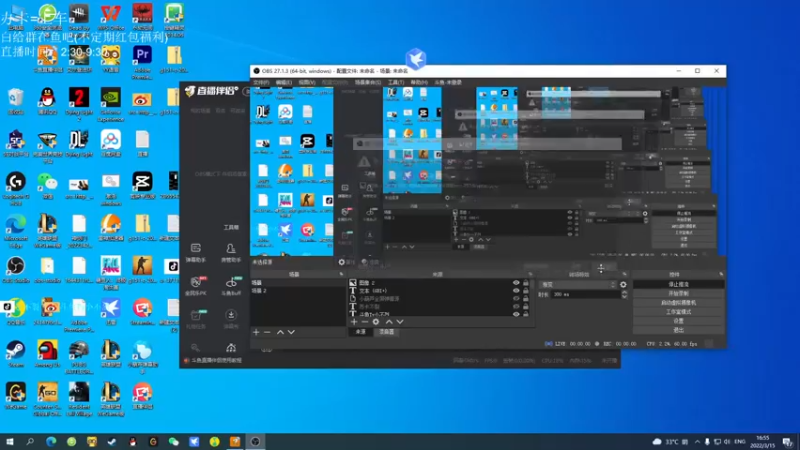
Task: Open 斗鱼Buff tool in 直播伴侣 panel
Action: pos(231,286)
